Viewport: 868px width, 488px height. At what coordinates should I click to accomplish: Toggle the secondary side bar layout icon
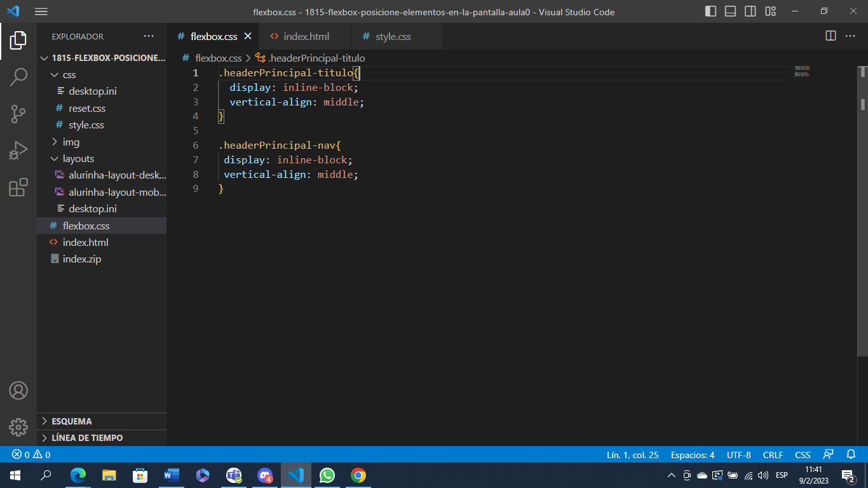750,11
